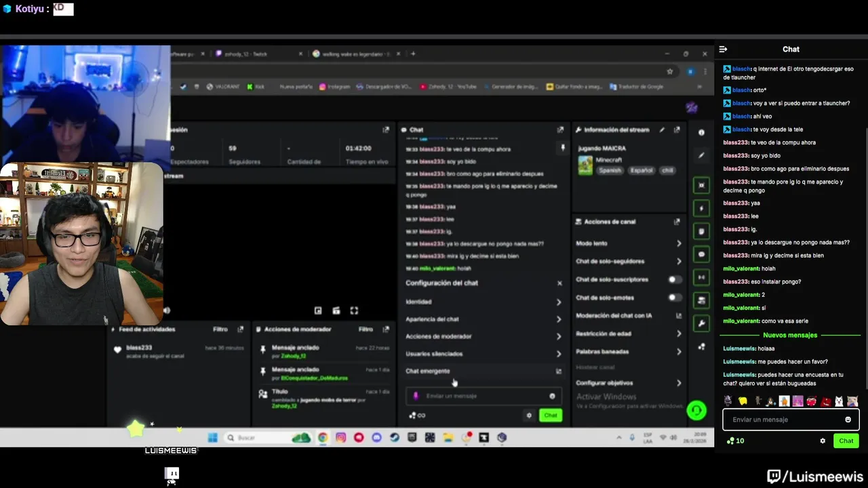The image size is (868, 488).
Task: Close the Configuración del chat menu
Action: tap(559, 283)
